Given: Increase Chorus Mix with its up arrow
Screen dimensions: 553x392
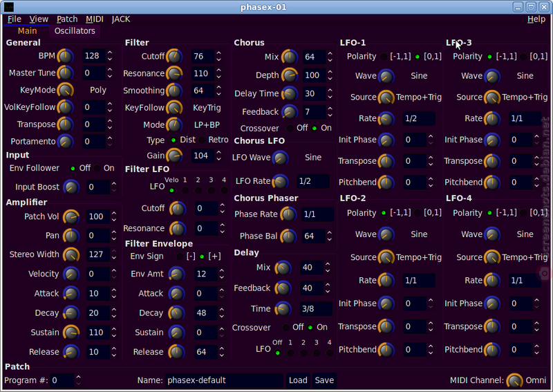Looking at the screenshot, I should click(330, 54).
